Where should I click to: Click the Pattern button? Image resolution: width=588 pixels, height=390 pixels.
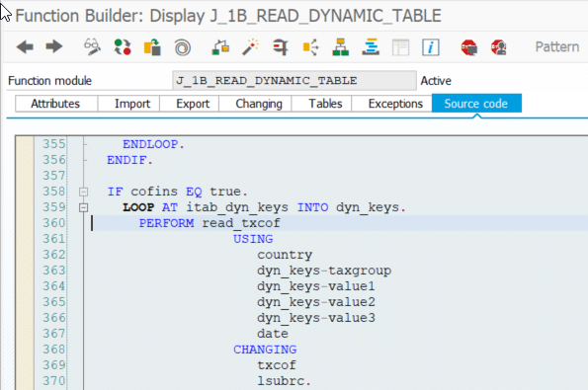pos(557,46)
